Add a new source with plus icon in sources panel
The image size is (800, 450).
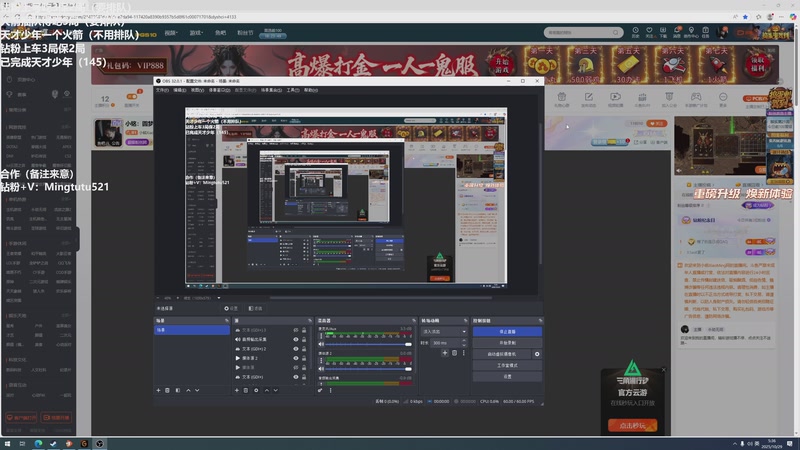tap(237, 390)
